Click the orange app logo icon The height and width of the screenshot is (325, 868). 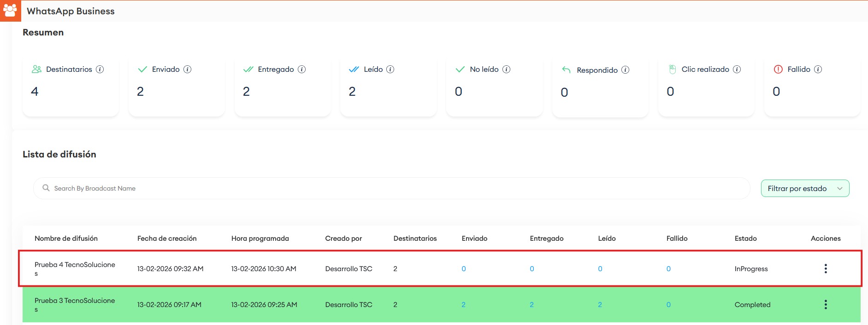(x=10, y=11)
